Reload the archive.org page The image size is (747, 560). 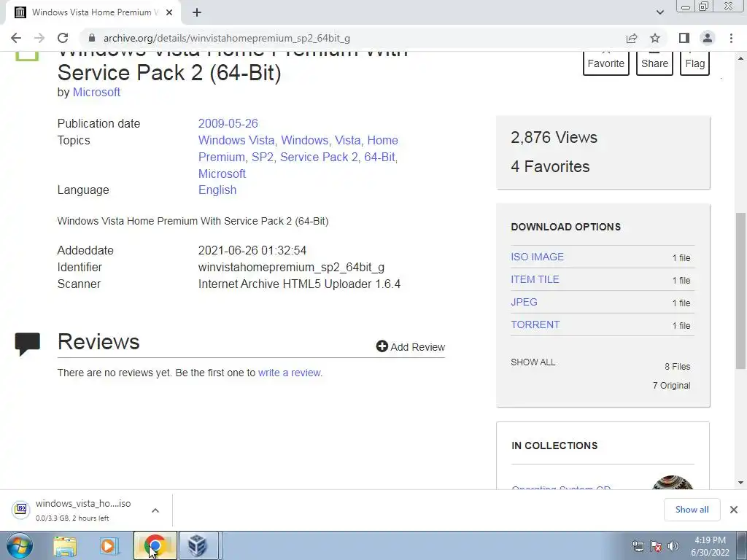[x=63, y=38]
